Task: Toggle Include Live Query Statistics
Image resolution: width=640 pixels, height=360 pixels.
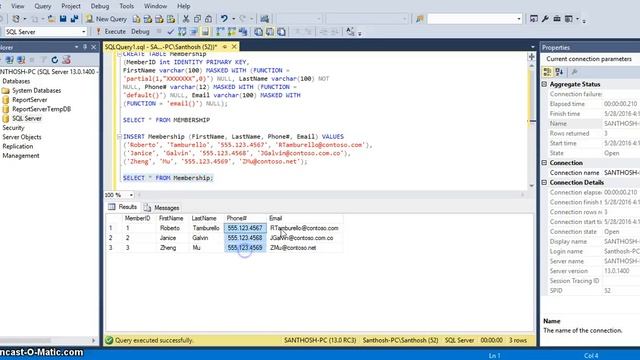Action: 232,31
